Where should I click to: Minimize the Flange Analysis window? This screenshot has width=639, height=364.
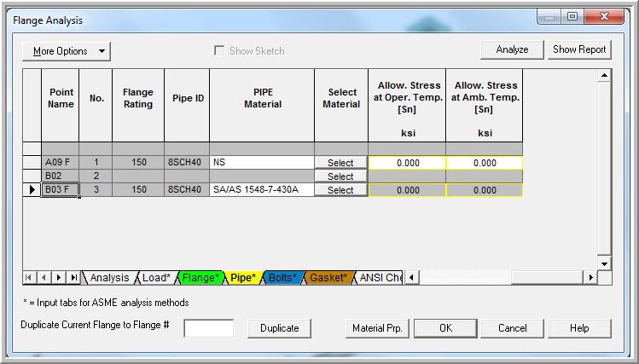click(549, 17)
